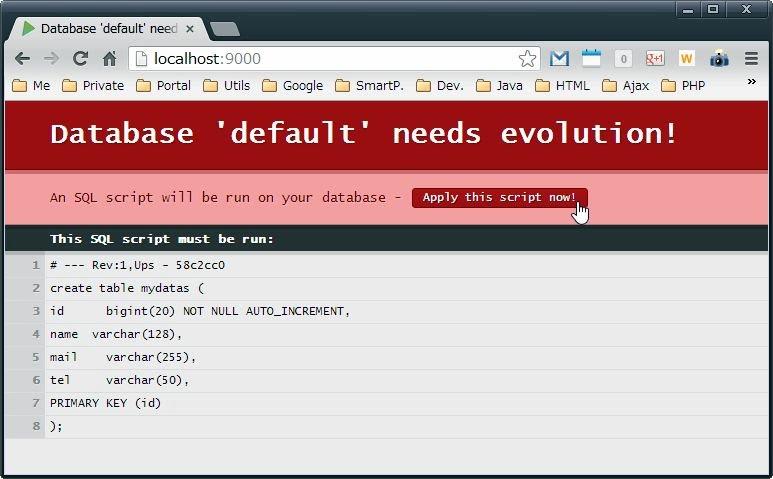Open the Gmail extension icon
Image resolution: width=773 pixels, height=479 pixels.
point(559,59)
